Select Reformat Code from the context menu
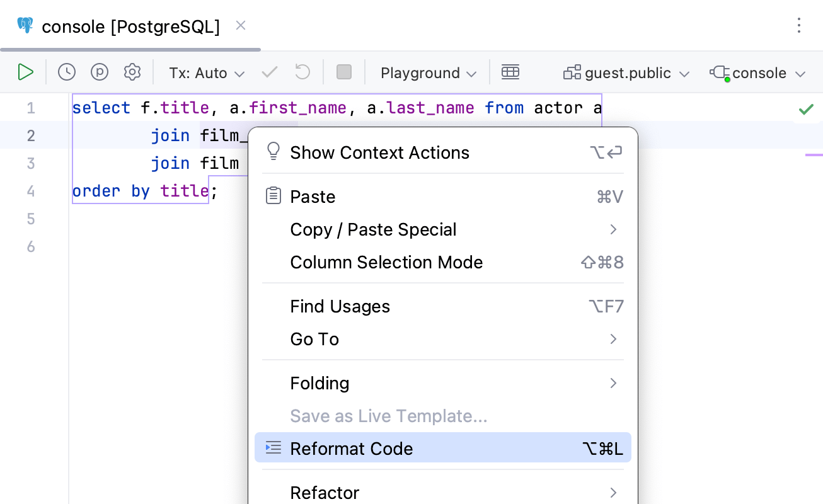Image resolution: width=823 pixels, height=504 pixels. pyautogui.click(x=352, y=449)
